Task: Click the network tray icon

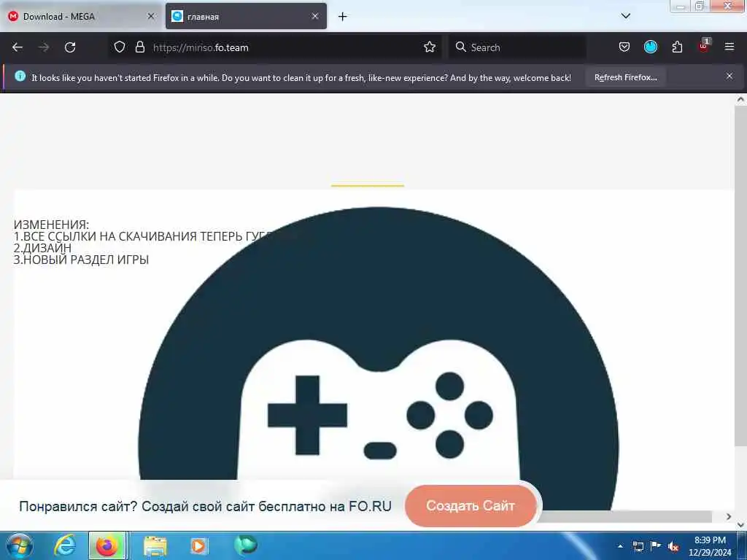Action: (x=638, y=546)
